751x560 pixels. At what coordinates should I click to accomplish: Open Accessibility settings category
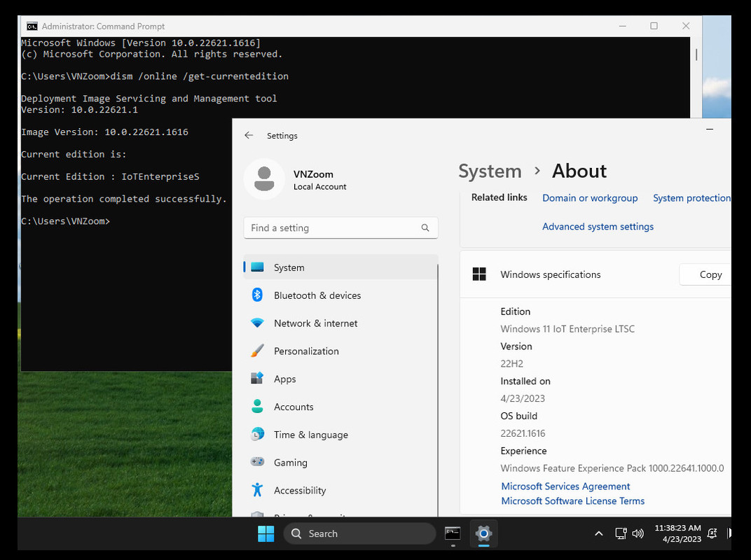(340, 490)
